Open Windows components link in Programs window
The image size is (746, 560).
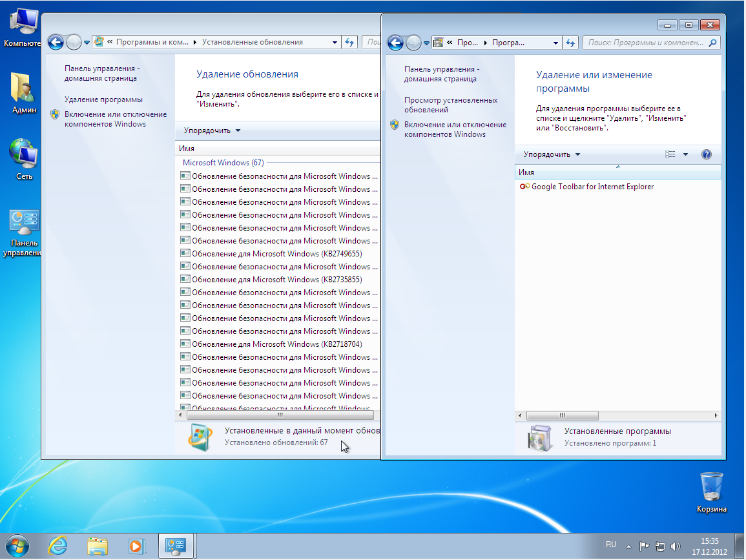point(455,129)
